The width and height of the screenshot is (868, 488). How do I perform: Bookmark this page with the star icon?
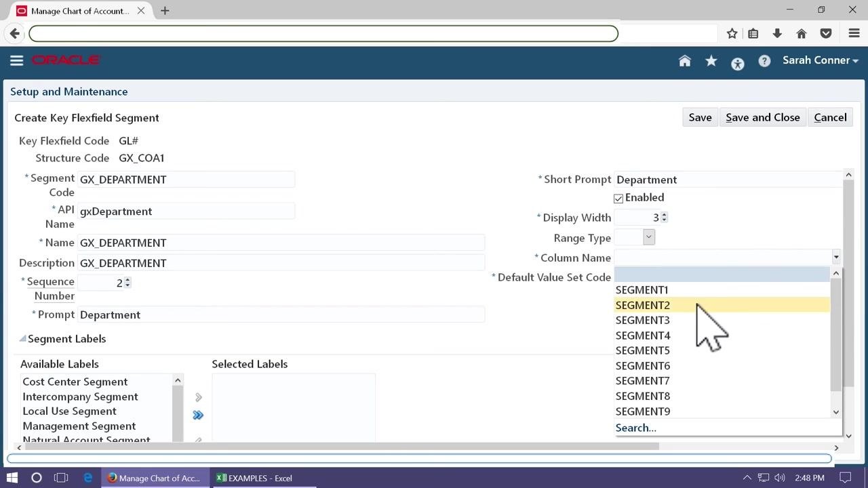[732, 33]
